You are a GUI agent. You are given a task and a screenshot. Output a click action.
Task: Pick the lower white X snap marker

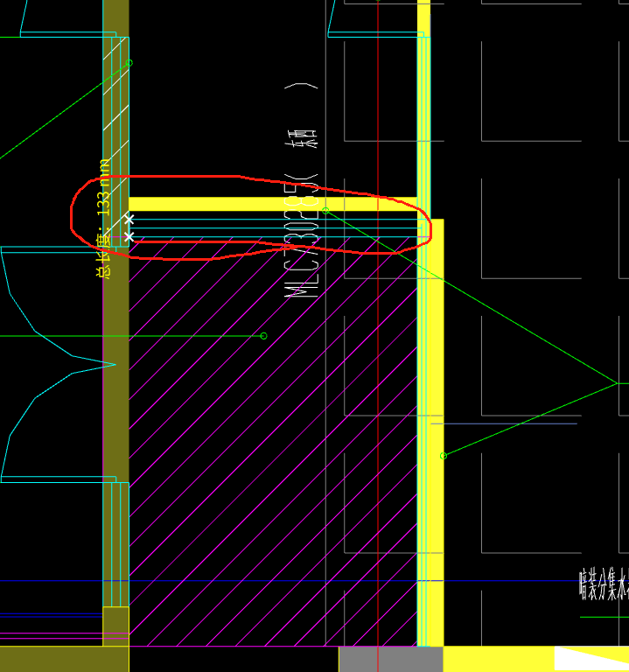(129, 236)
